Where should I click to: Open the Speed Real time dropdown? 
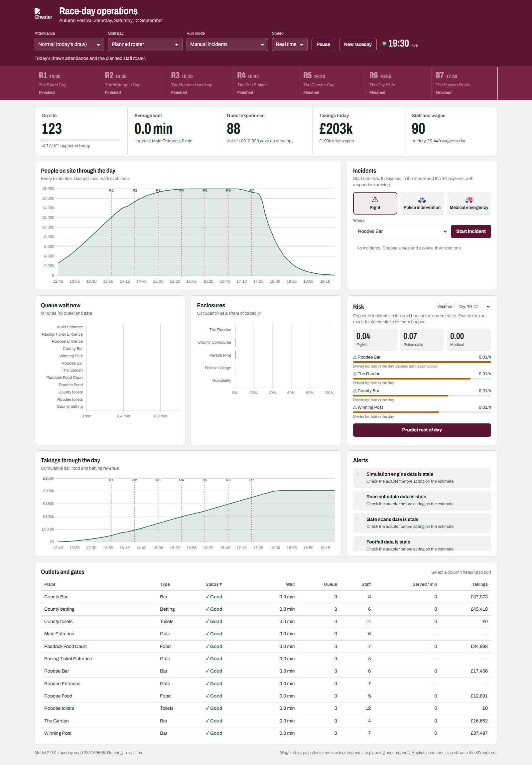click(x=290, y=45)
